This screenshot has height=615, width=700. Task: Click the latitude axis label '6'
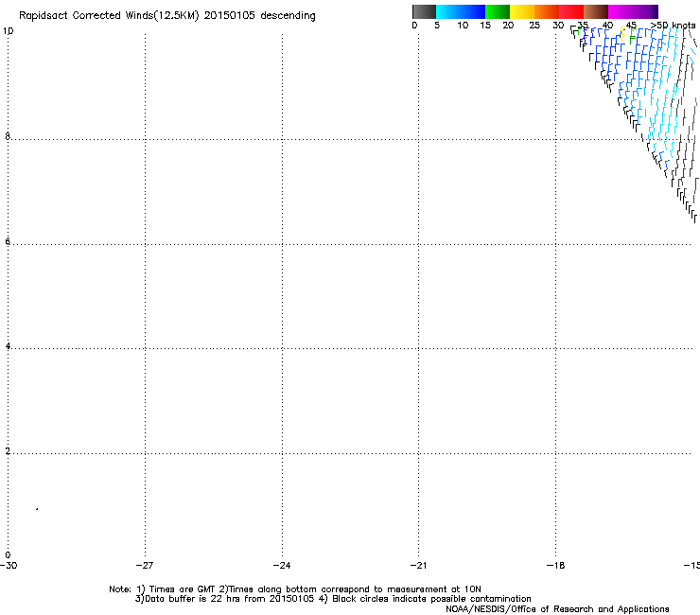click(x=8, y=241)
